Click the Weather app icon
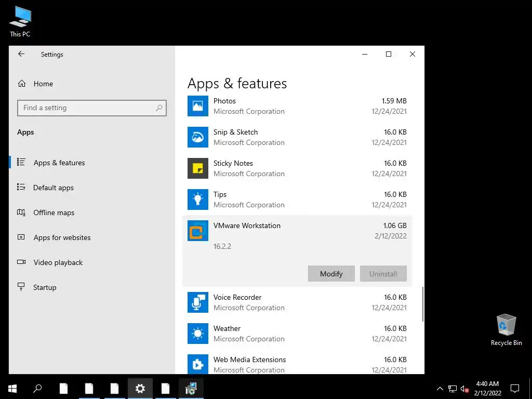The image size is (532, 399). point(198,334)
